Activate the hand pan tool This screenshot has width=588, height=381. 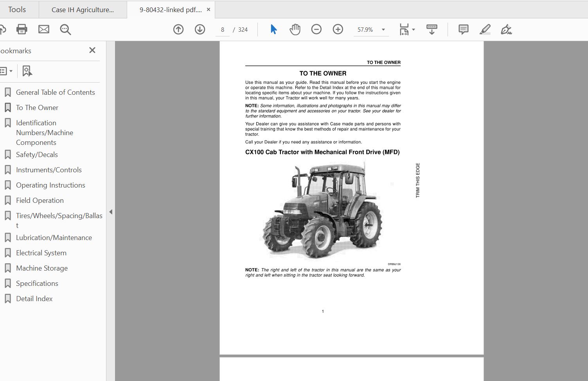[x=295, y=29]
